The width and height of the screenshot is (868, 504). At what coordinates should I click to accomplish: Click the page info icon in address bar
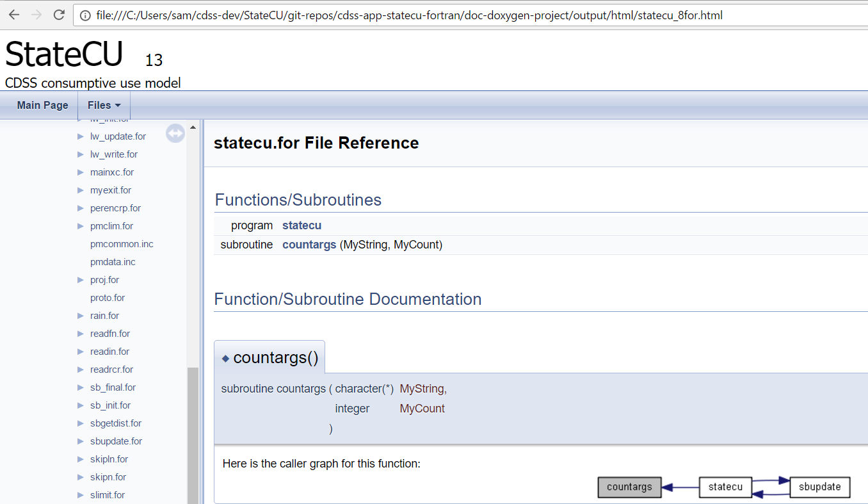click(x=85, y=15)
